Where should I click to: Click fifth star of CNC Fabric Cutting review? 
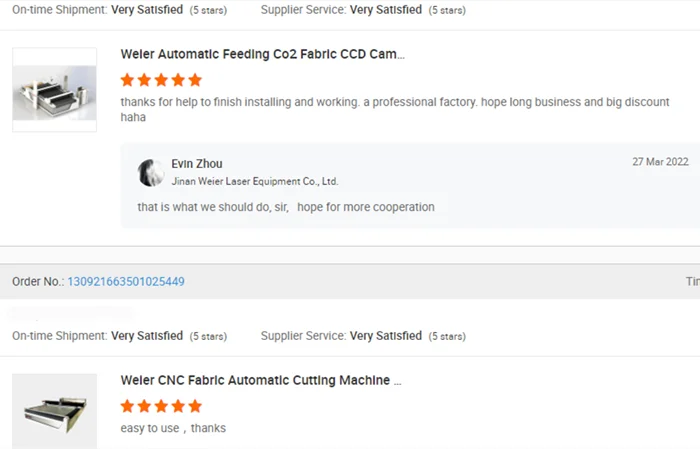195,406
